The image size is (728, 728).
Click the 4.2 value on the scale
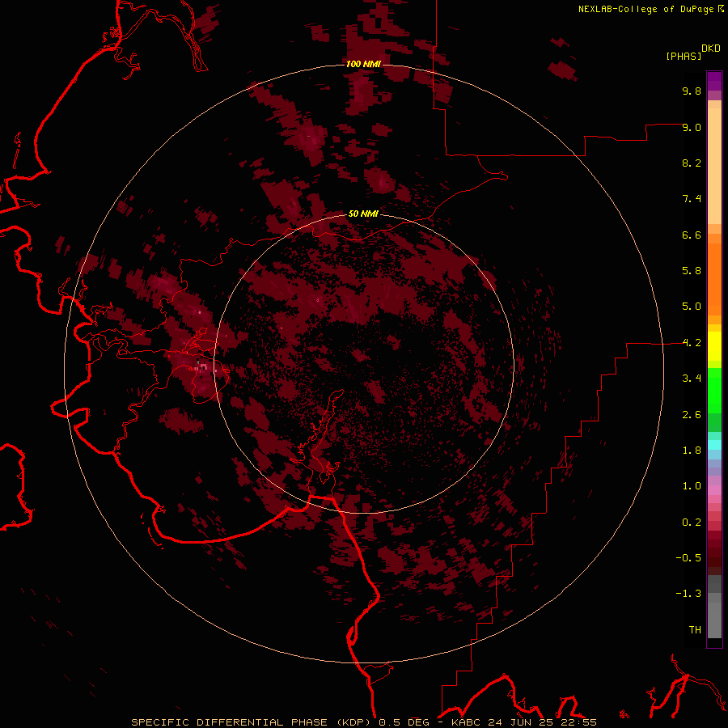(x=692, y=343)
